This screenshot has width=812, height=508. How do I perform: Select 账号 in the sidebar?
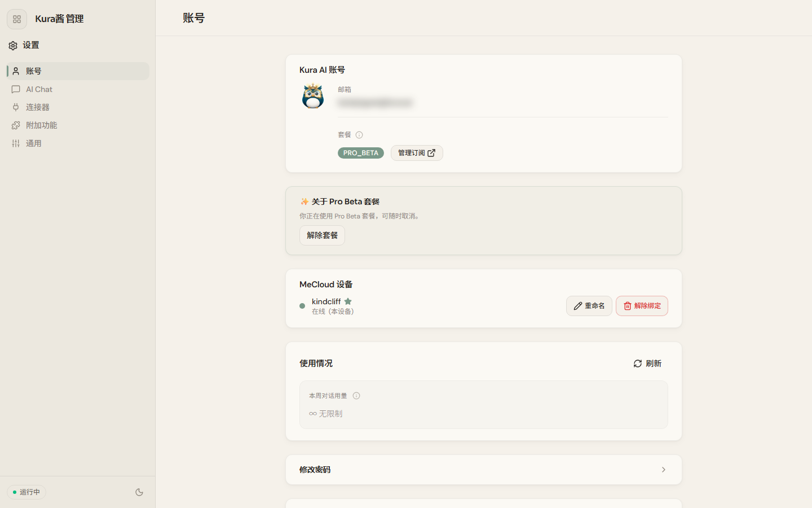(78, 71)
